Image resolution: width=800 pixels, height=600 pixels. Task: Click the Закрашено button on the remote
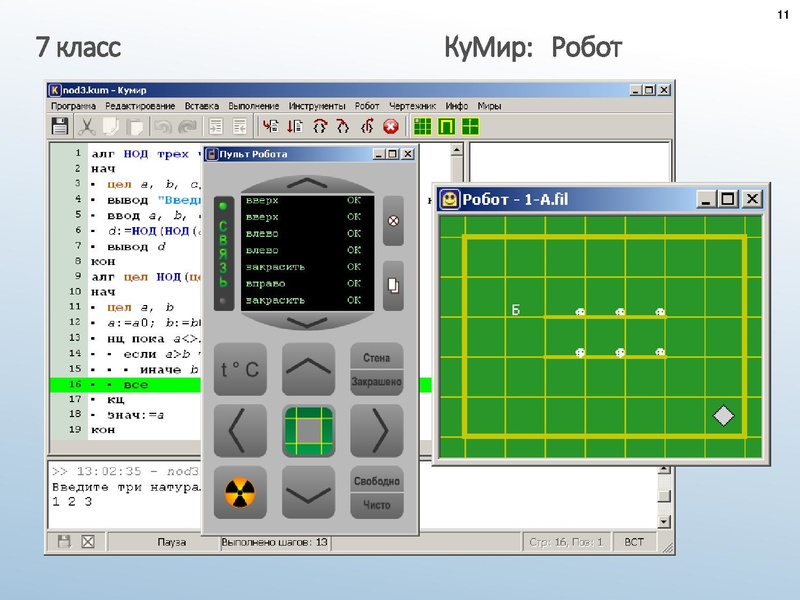(x=376, y=382)
